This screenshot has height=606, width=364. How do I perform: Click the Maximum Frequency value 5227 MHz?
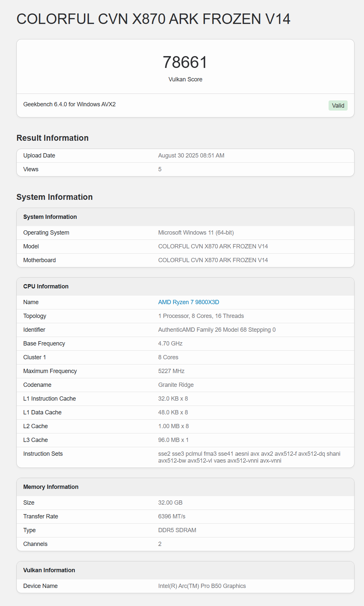point(171,371)
